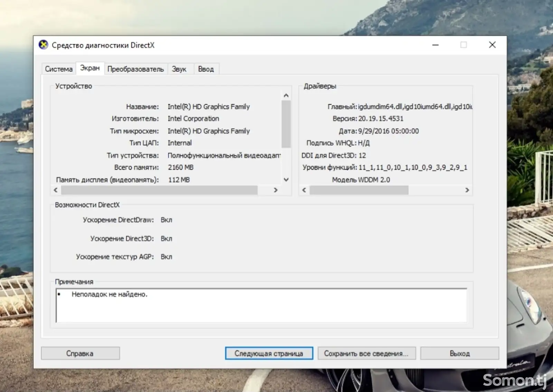Click the feature levels '11_1,11_0,10_1' value
Image resolution: width=553 pixels, height=392 pixels.
[x=413, y=167]
